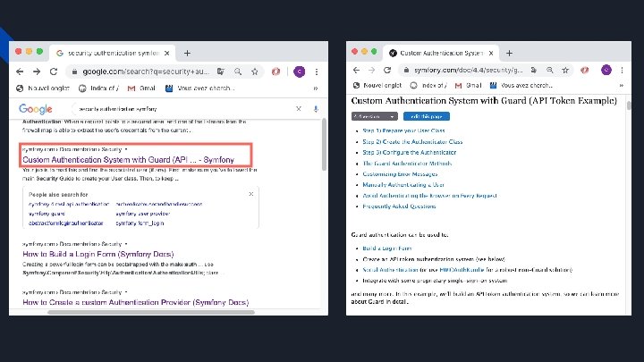The image size is (644, 362).
Task: Jump to Customizing Error Messages section
Action: pos(400,174)
